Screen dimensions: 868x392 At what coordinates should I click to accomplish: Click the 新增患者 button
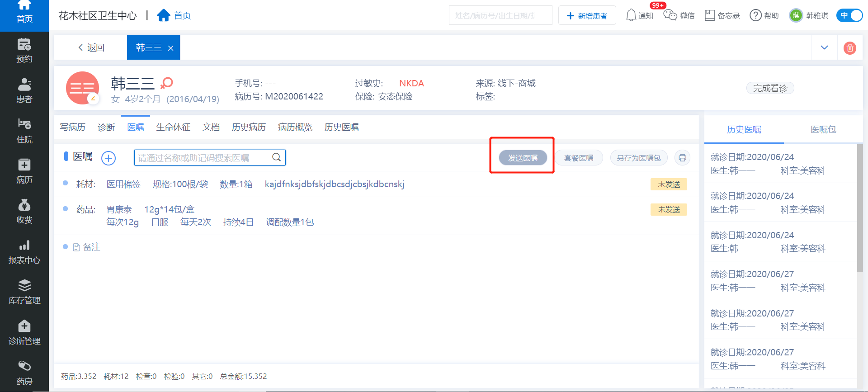(x=587, y=15)
